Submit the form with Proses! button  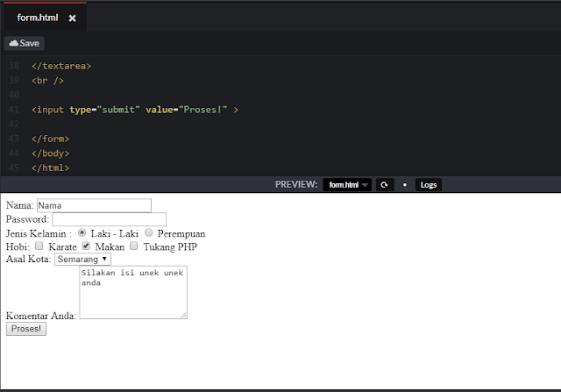tap(26, 329)
